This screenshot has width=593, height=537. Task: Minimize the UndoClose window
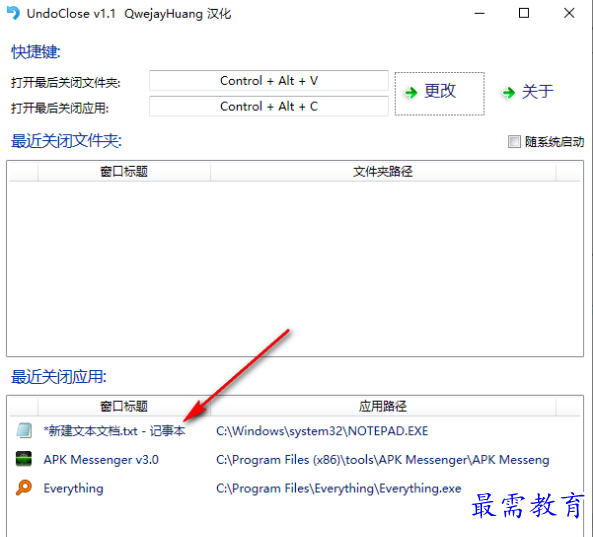(x=480, y=14)
